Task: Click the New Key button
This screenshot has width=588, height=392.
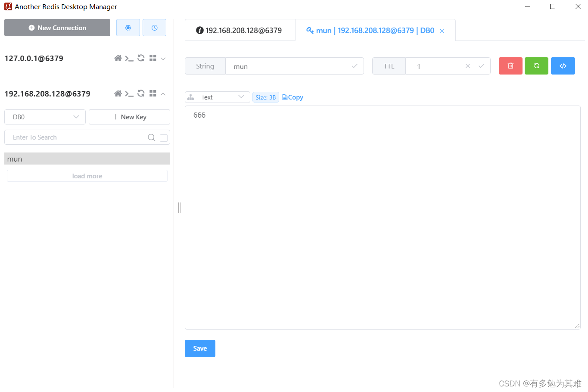Action: pos(129,117)
